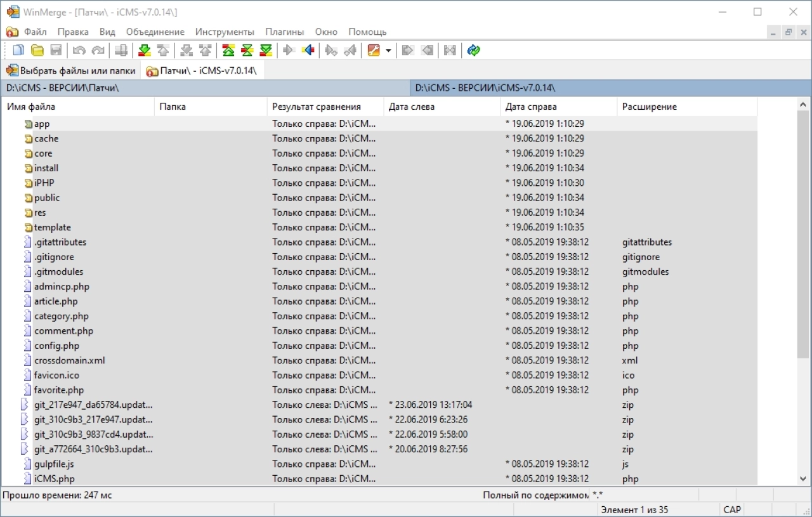Open the Правка menu
812x517 pixels.
click(x=73, y=32)
